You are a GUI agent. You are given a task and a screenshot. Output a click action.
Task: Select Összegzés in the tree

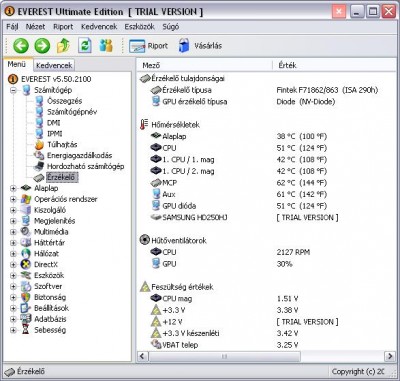tap(65, 101)
